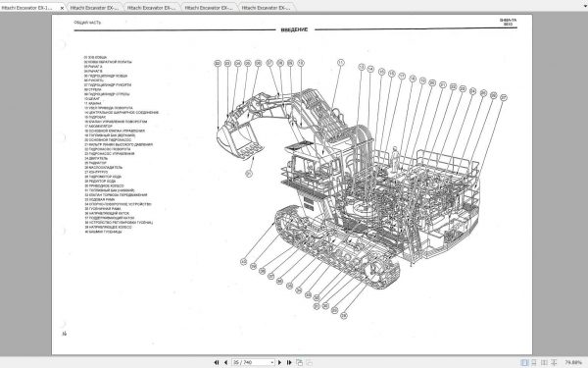The height and width of the screenshot is (368, 588).
Task: Click legend entry 33 ХОДОВАЯ РАМА
Action: (x=100, y=200)
